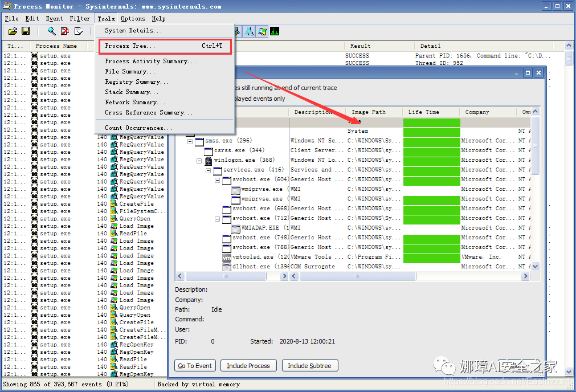
Task: Click the 'Thread ID: 952' detail cell
Action: (439, 63)
